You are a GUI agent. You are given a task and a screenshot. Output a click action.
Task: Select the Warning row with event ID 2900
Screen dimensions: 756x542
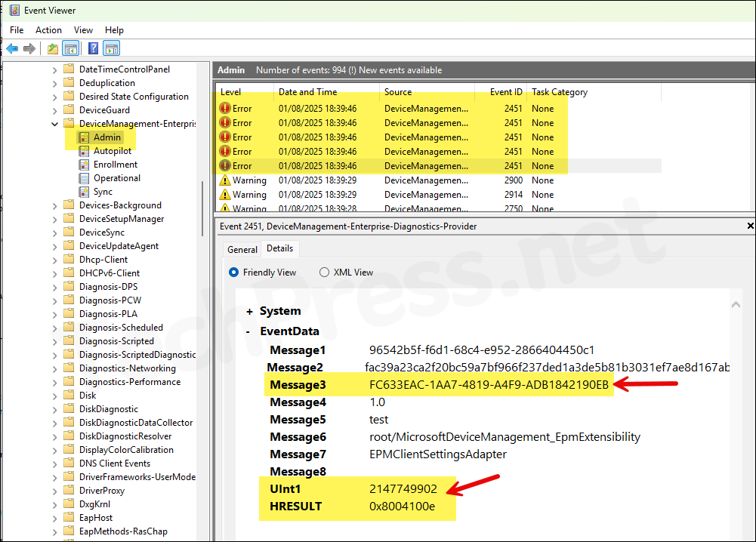(438, 180)
